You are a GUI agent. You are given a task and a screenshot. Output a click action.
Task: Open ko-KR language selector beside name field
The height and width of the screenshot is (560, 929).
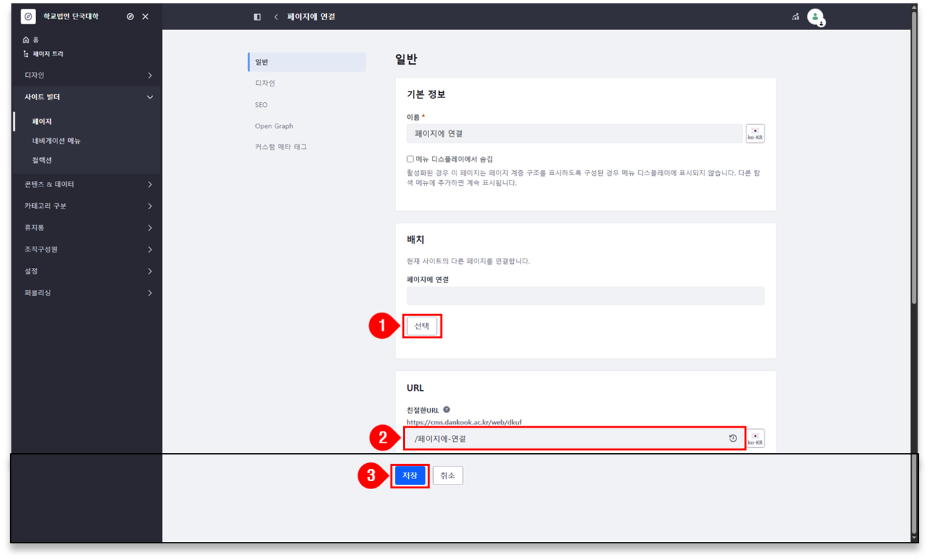(755, 134)
